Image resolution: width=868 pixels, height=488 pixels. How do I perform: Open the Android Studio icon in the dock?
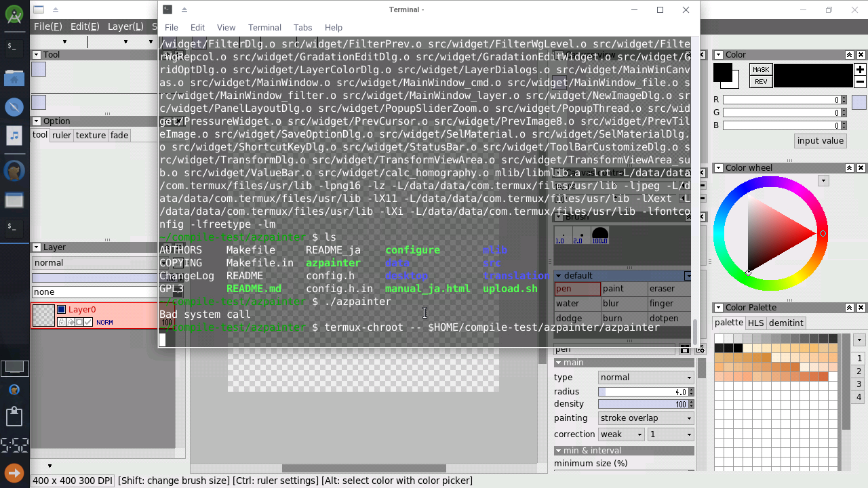click(14, 14)
